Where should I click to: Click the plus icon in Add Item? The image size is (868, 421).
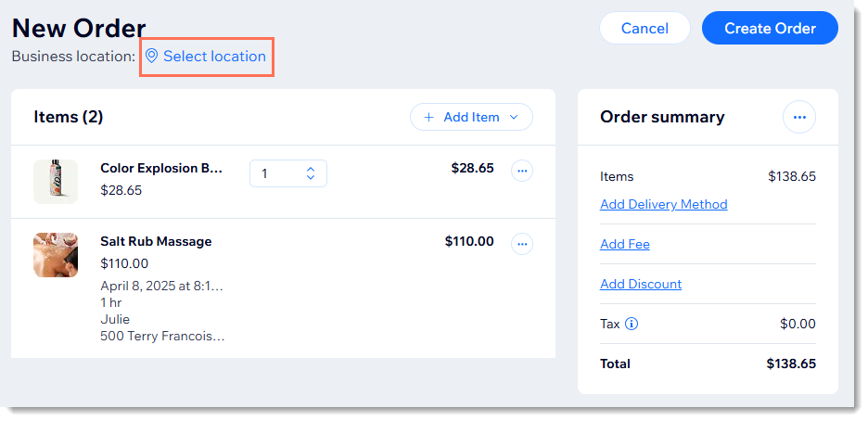click(x=428, y=117)
